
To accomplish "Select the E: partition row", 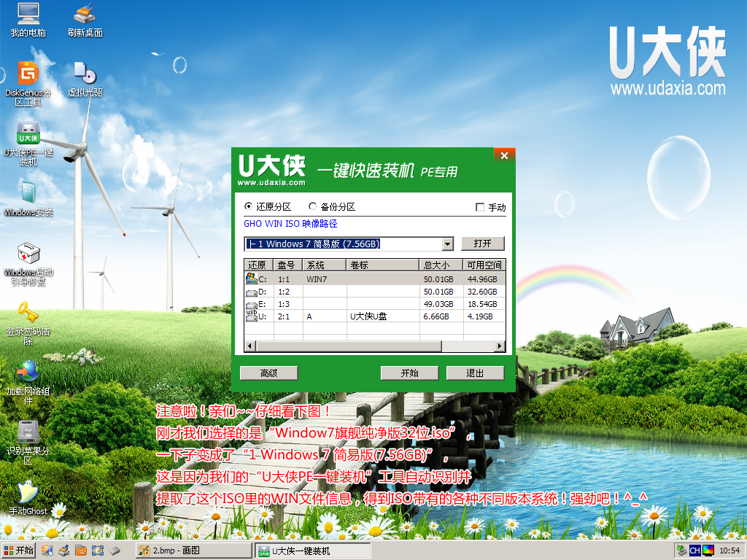I will (x=374, y=304).
